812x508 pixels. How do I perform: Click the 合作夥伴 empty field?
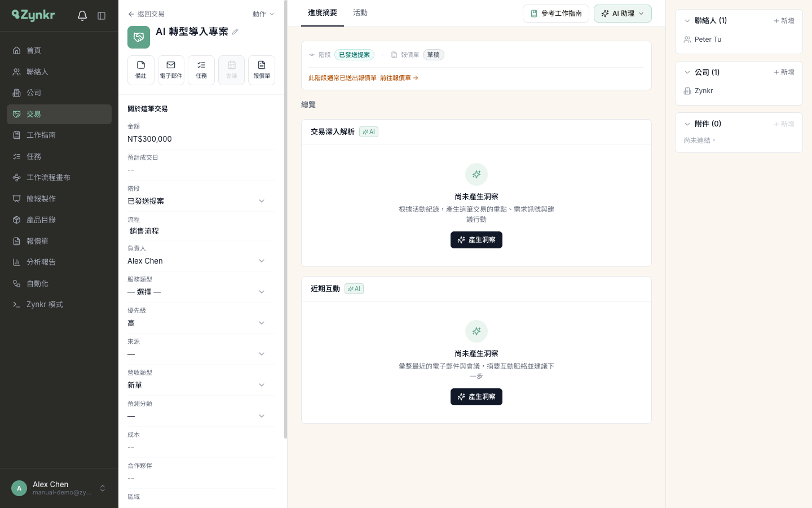201,478
